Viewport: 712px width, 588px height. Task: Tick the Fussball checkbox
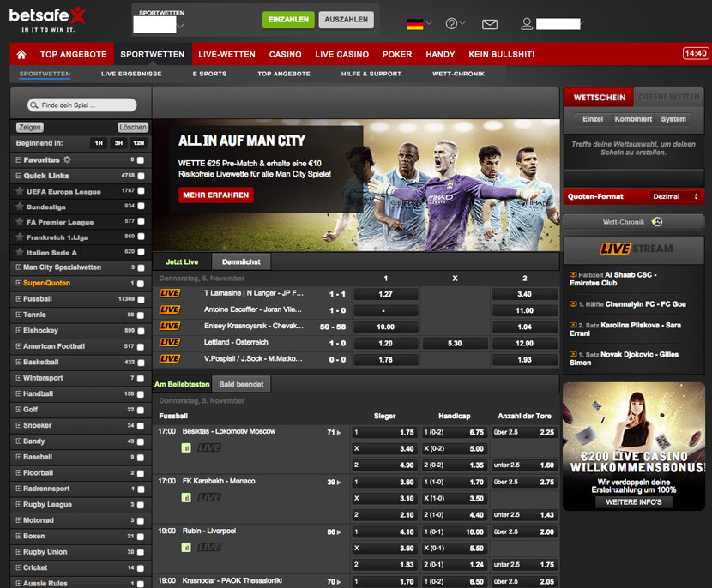(141, 299)
